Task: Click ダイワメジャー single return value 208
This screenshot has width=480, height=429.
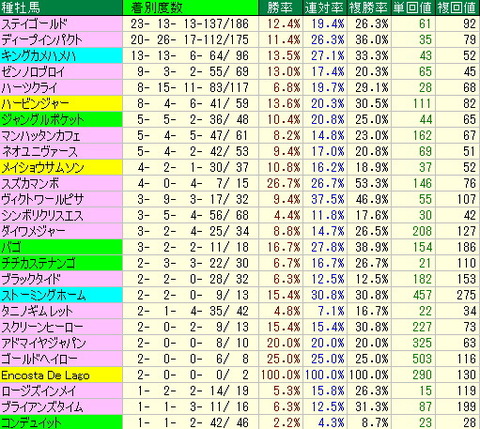Action: tap(421, 232)
